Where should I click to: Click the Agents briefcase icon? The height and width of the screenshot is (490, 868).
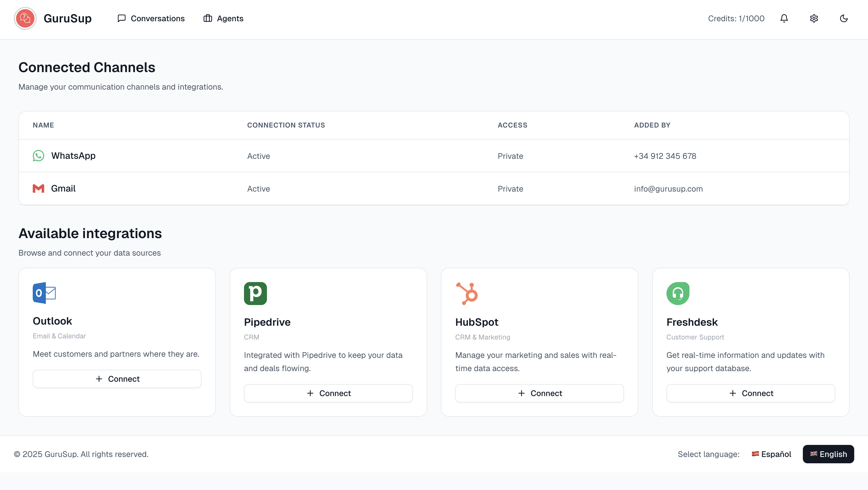tap(208, 19)
